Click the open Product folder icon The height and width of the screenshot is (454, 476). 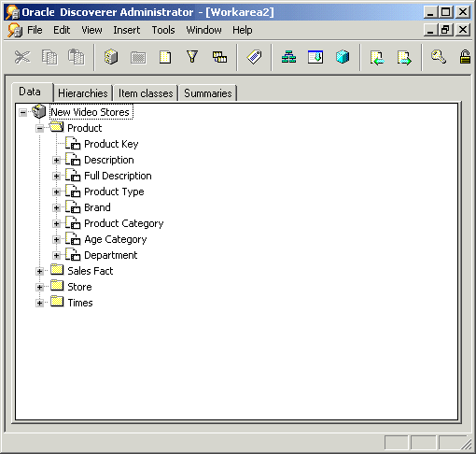(x=57, y=127)
